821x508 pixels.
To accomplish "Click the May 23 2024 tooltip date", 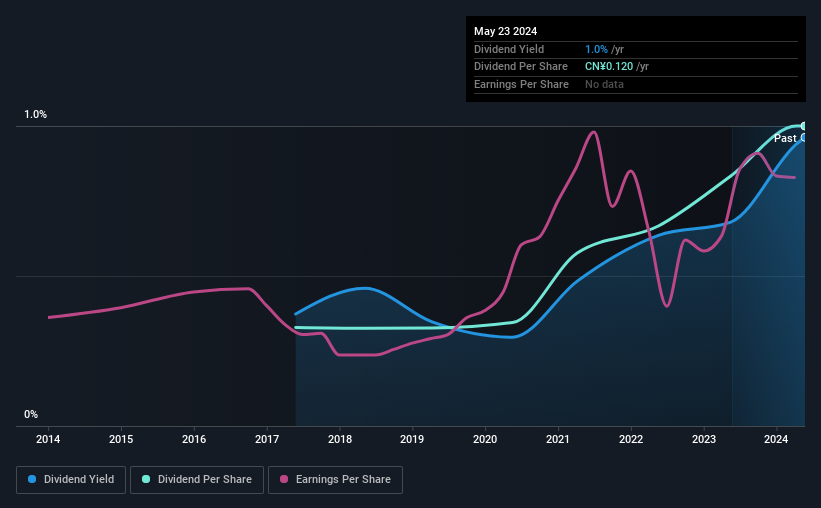I will [x=505, y=31].
